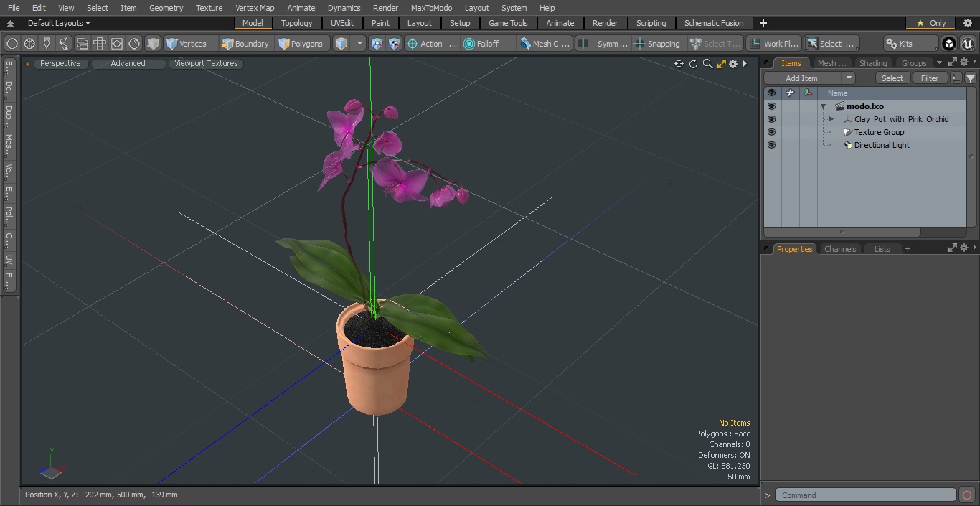Click the Falloff button
The height and width of the screenshot is (506, 980).
coord(488,44)
